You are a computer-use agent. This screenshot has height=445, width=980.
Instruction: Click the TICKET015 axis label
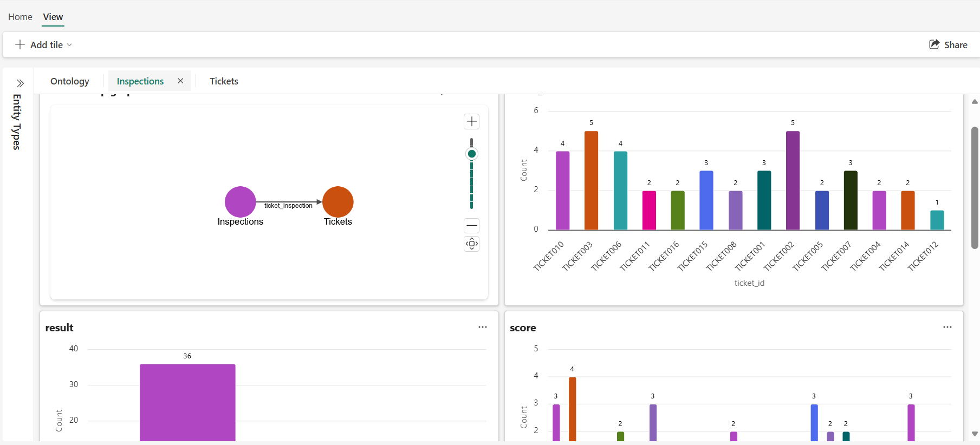tap(693, 256)
